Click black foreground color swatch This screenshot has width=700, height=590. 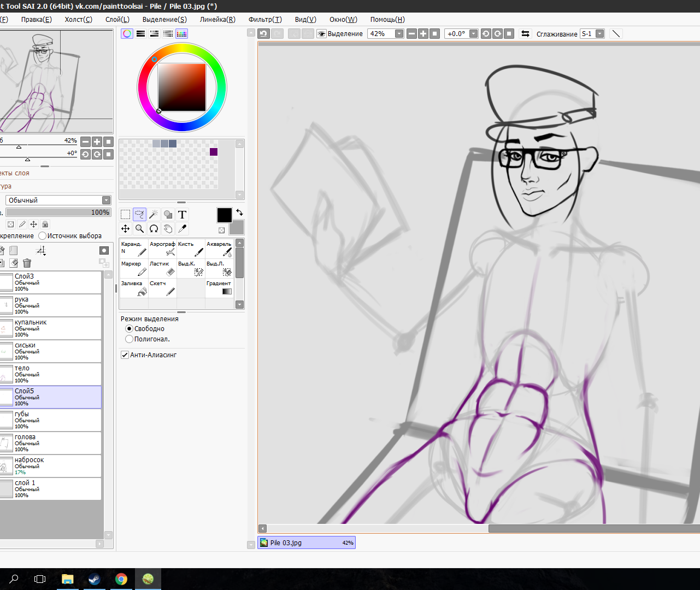[x=224, y=215]
